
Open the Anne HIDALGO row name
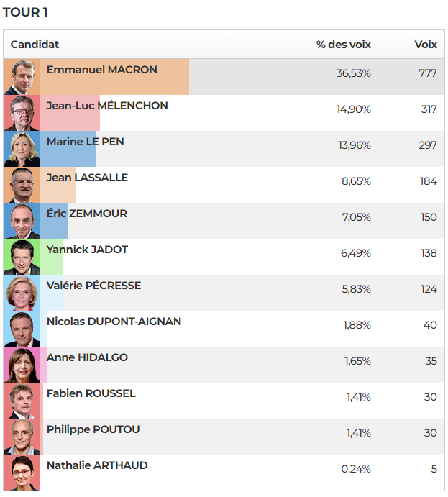click(87, 357)
